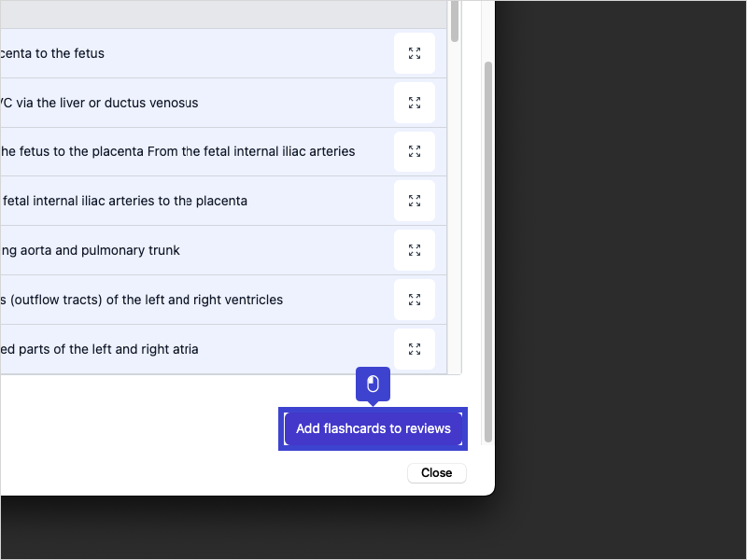Expand the 'left and right atria' card
Image resolution: width=747 pixels, height=560 pixels.
pos(415,349)
